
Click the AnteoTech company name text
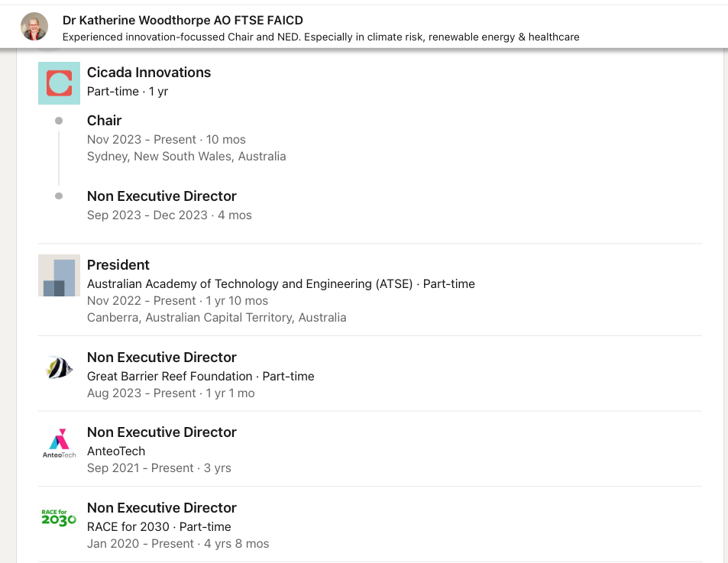(x=116, y=451)
